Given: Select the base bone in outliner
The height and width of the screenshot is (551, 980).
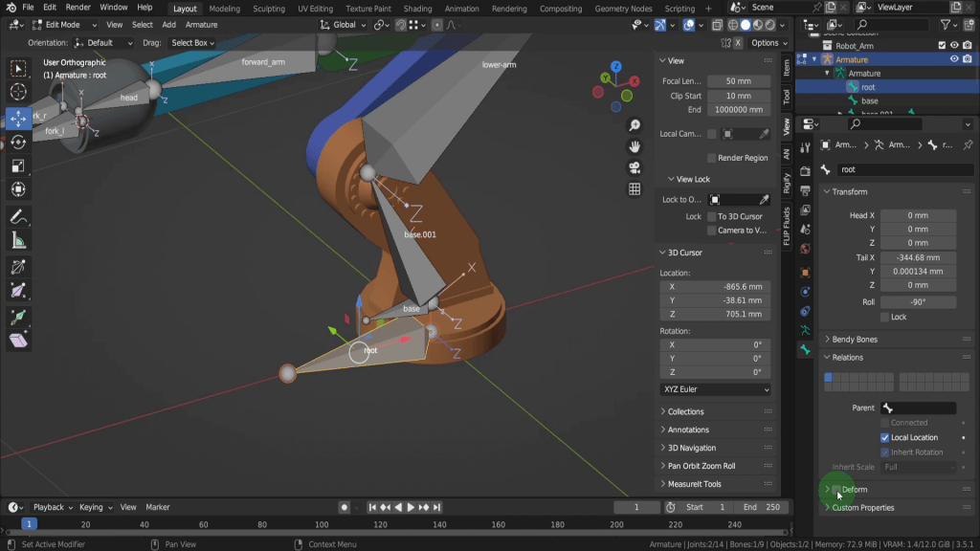Looking at the screenshot, I should (x=869, y=100).
